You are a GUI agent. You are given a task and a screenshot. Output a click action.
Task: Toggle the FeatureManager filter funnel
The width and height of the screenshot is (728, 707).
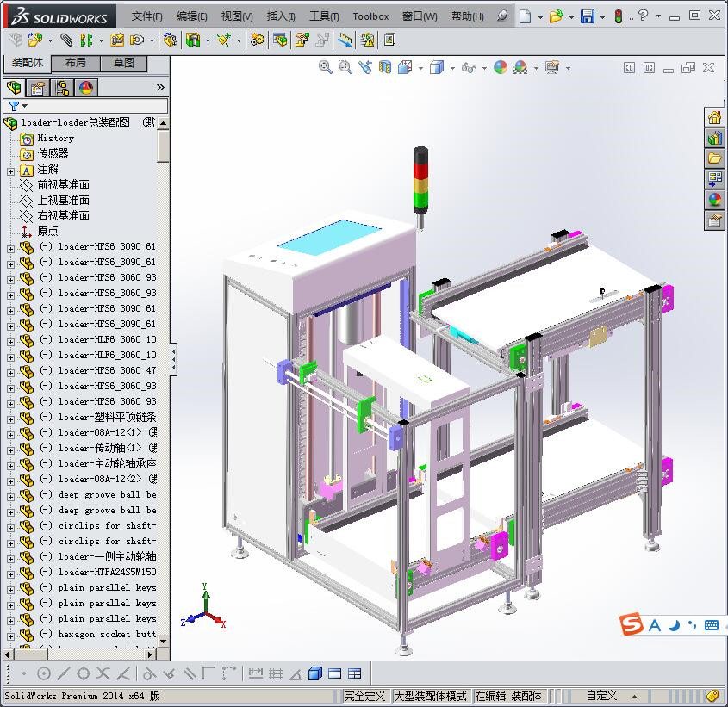coord(15,107)
